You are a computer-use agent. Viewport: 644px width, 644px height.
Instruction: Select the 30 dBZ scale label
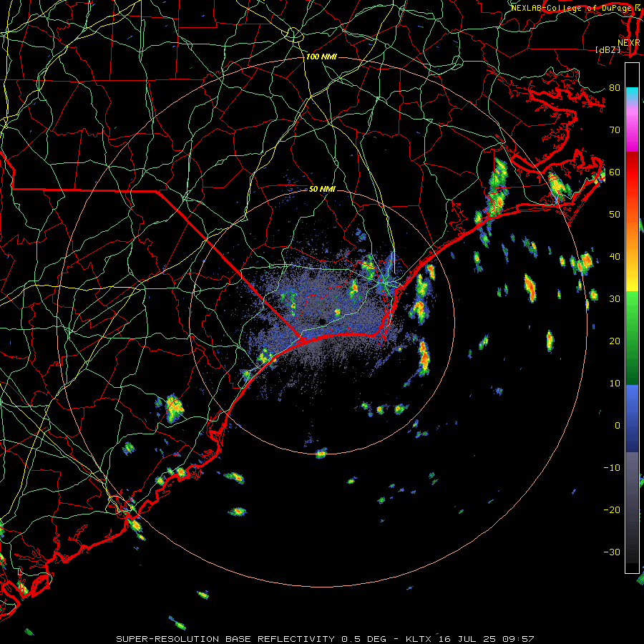coord(615,298)
